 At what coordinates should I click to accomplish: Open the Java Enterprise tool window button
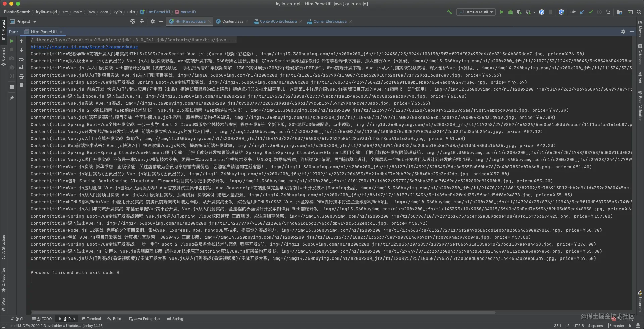[x=144, y=319]
